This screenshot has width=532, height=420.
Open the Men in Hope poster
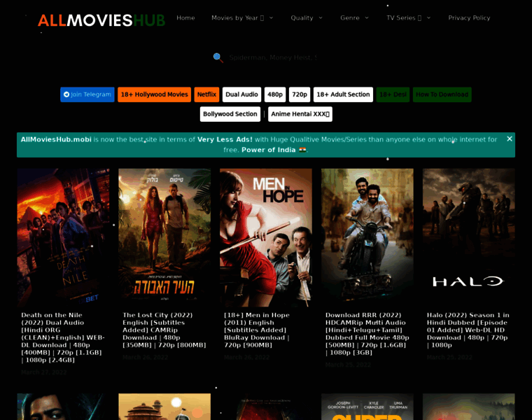click(x=266, y=238)
